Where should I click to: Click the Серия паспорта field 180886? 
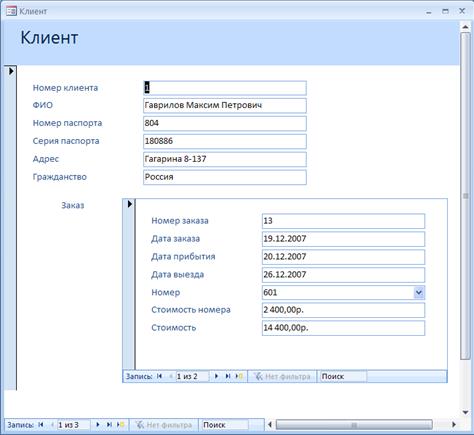pyautogui.click(x=225, y=141)
